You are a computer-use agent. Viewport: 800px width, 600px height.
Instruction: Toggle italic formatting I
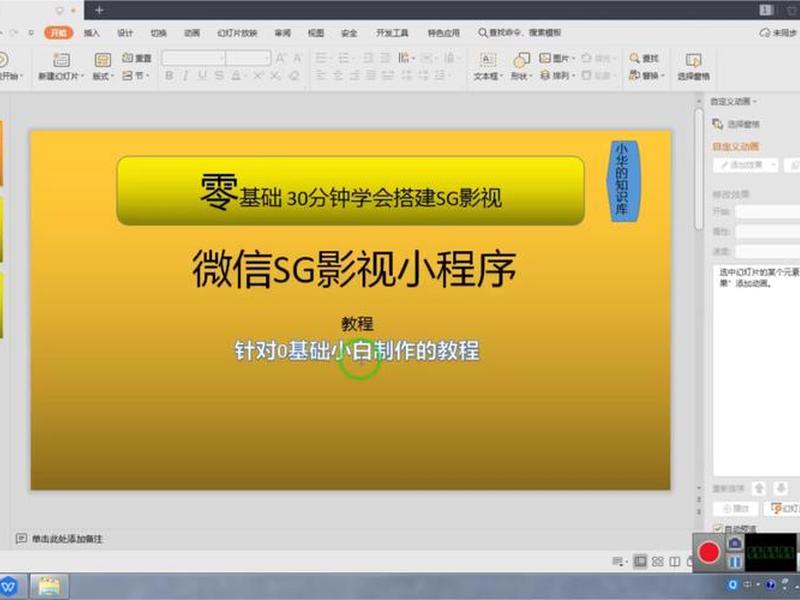point(186,76)
